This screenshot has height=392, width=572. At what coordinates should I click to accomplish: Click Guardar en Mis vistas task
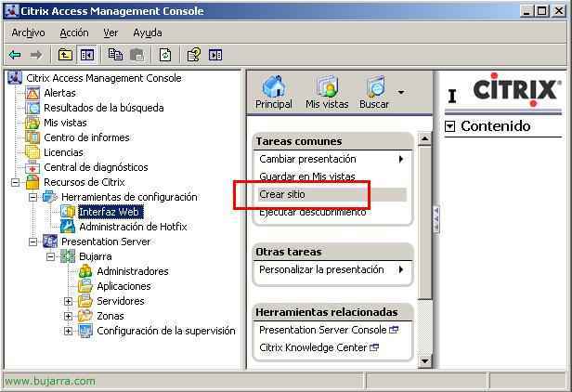[307, 176]
